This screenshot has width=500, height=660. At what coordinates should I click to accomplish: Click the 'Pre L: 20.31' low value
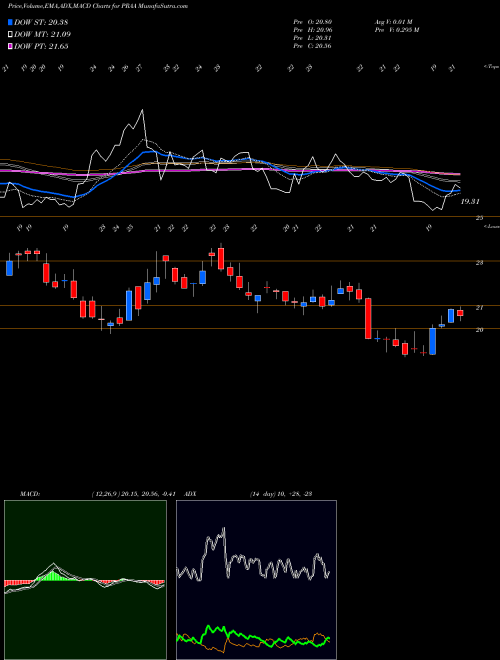pos(312,38)
